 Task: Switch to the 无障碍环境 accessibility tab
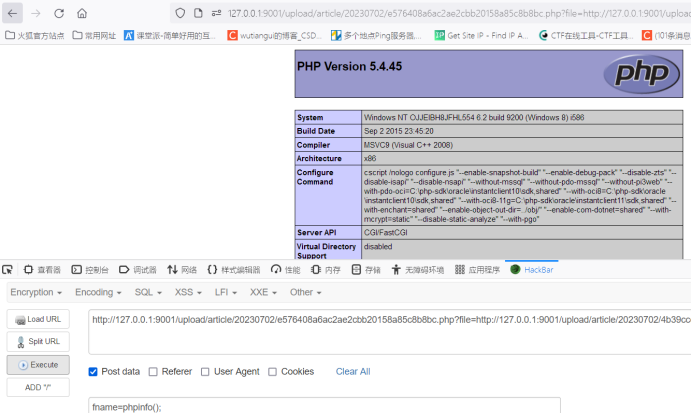418,270
